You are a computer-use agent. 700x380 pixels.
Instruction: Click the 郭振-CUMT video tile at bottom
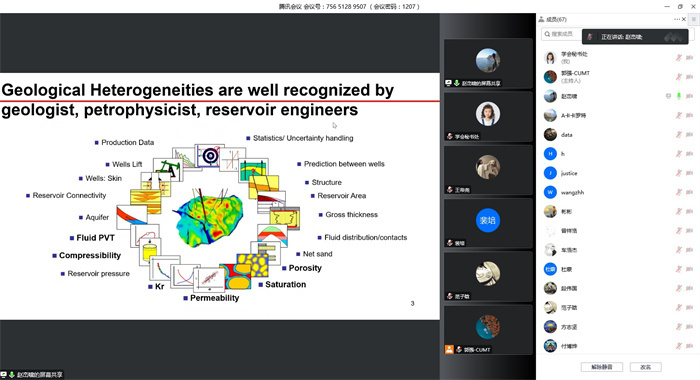(x=488, y=330)
